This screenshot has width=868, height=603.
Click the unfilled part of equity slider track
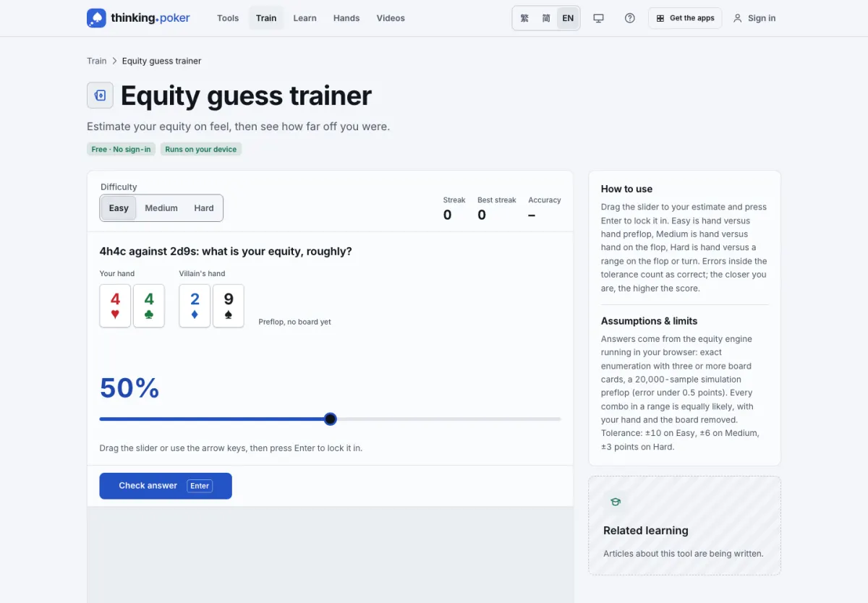[x=448, y=419]
